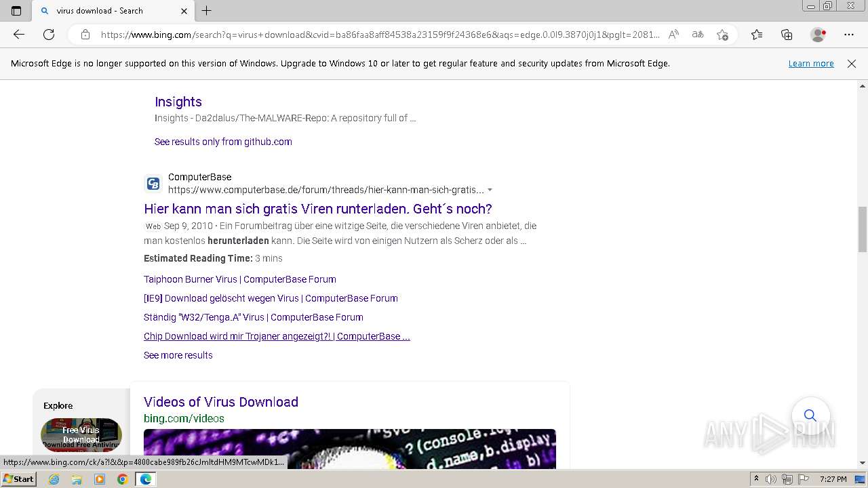Show hidden tray icons arrow
868x488 pixels.
(756, 479)
